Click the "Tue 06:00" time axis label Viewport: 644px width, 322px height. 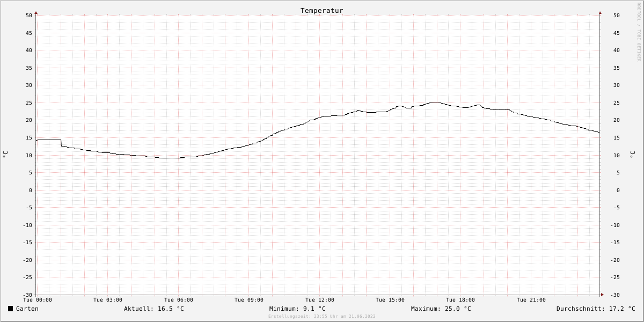(x=179, y=300)
